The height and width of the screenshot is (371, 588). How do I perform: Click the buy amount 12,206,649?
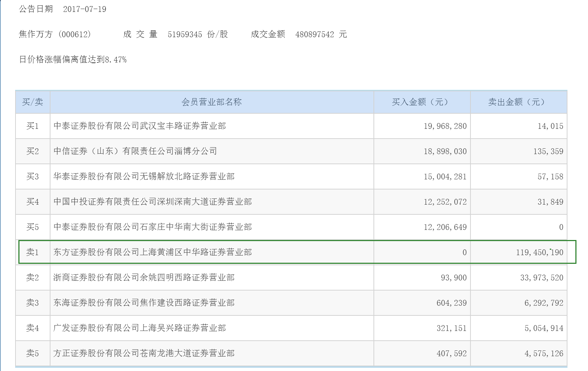pyautogui.click(x=445, y=227)
